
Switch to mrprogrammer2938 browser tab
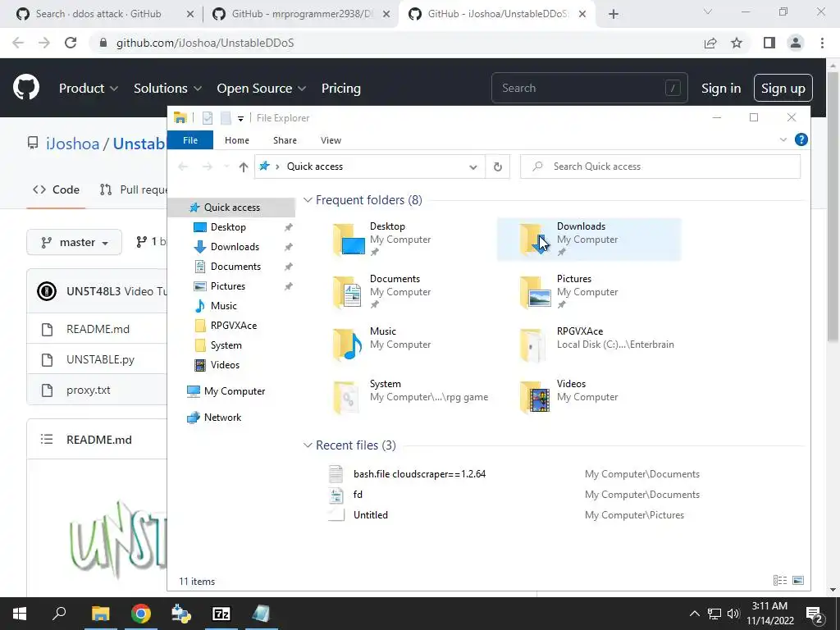300,14
